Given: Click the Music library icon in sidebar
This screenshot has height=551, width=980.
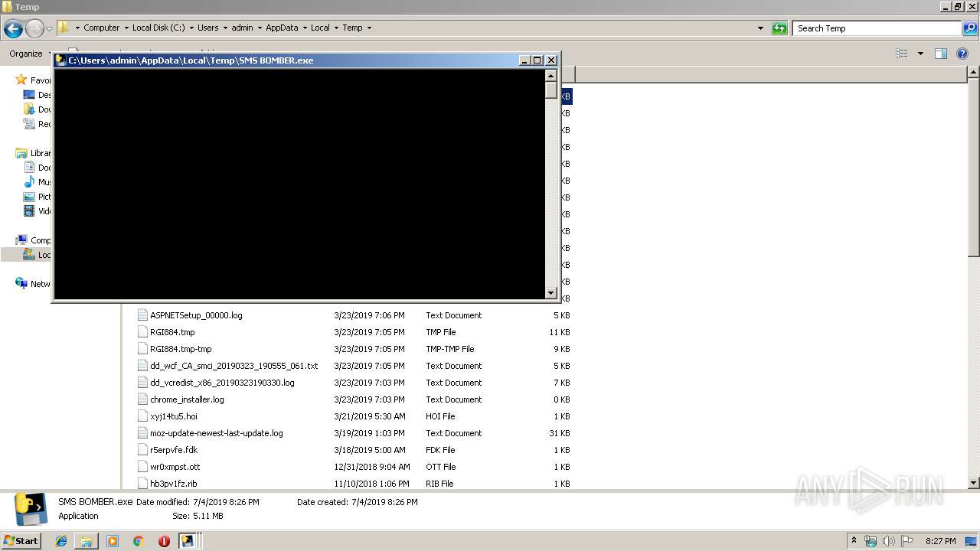Looking at the screenshot, I should (x=30, y=182).
